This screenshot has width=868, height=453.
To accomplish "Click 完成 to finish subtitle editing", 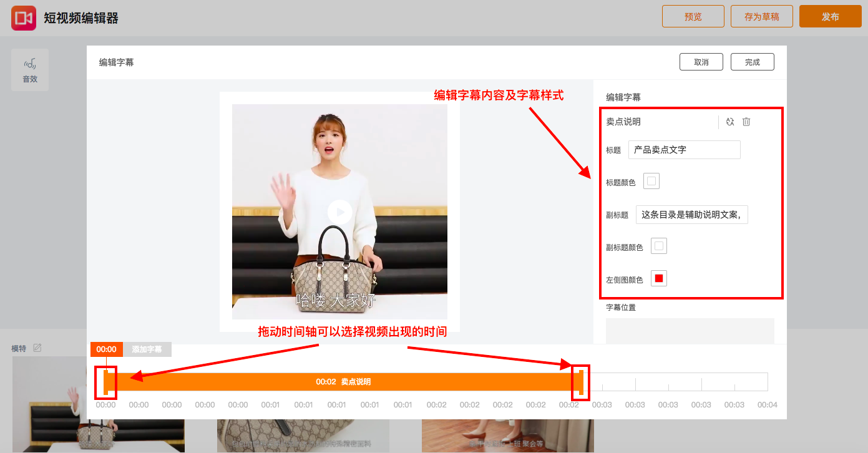I will (752, 62).
